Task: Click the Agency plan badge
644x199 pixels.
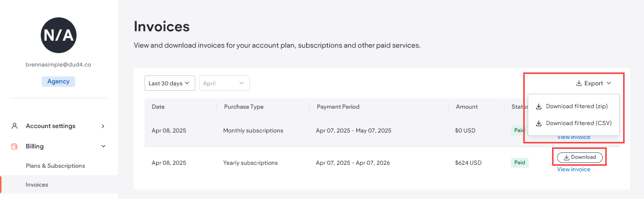Action: (x=59, y=81)
